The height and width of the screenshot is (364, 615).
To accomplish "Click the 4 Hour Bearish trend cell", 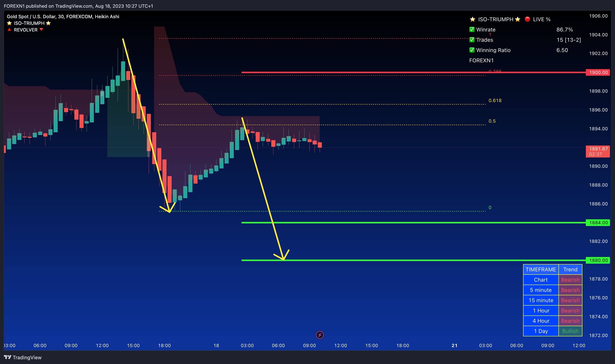I will (570, 321).
